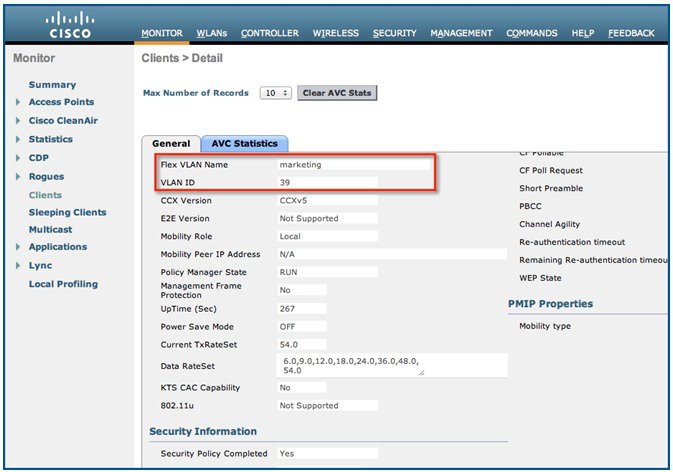Click 'Channel Agility' label

pyautogui.click(x=549, y=224)
